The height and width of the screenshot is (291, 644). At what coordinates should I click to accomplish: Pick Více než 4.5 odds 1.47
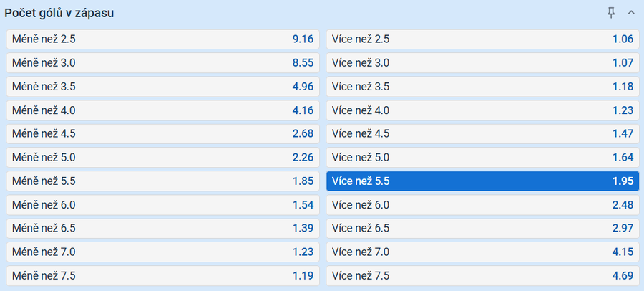click(482, 134)
